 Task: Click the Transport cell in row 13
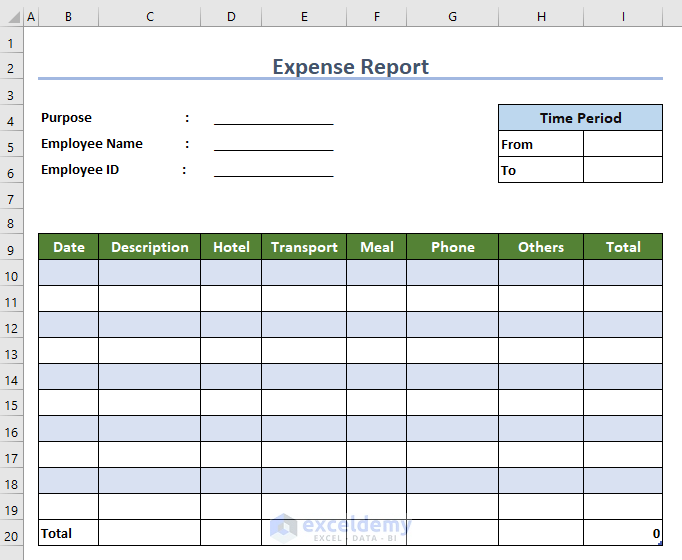pyautogui.click(x=304, y=351)
